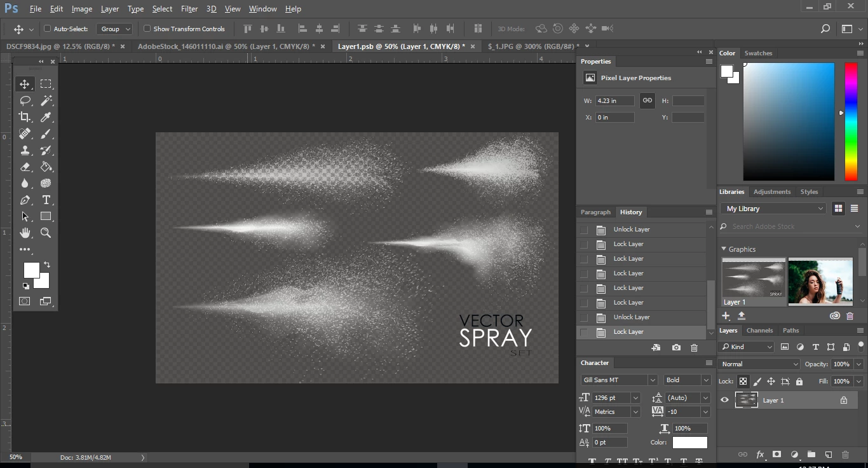Image resolution: width=868 pixels, height=468 pixels.
Task: Open the Layer menu
Action: (x=110, y=9)
